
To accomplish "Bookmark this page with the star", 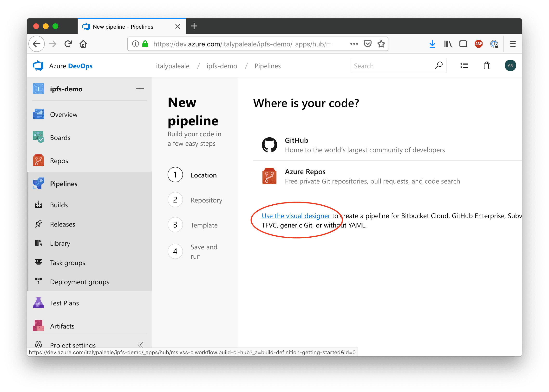I will click(x=381, y=44).
